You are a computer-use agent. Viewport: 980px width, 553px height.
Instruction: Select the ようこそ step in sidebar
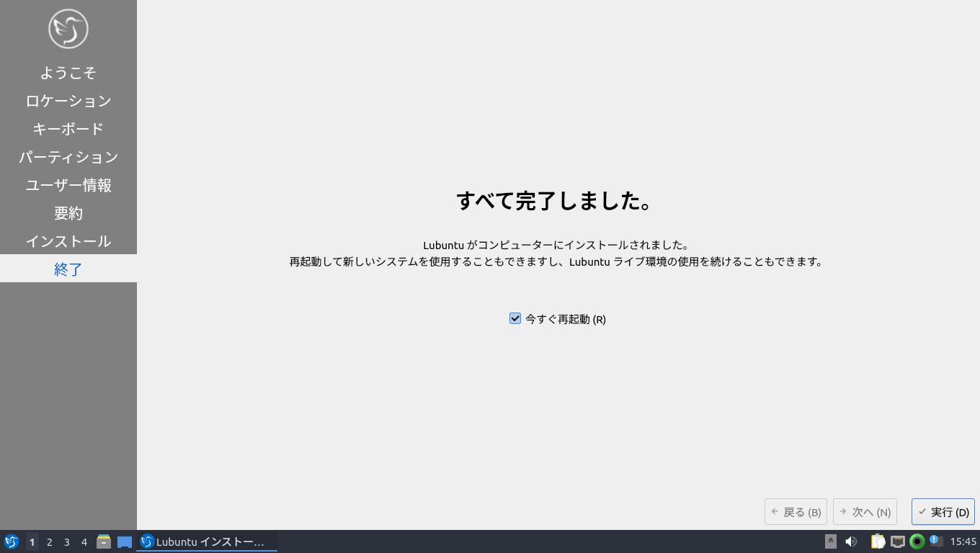(68, 73)
